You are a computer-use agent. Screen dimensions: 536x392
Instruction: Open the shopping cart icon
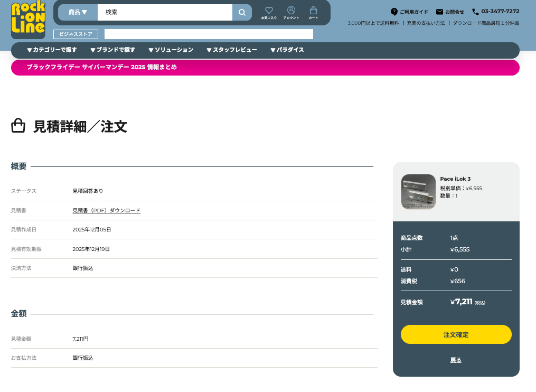coord(313,12)
